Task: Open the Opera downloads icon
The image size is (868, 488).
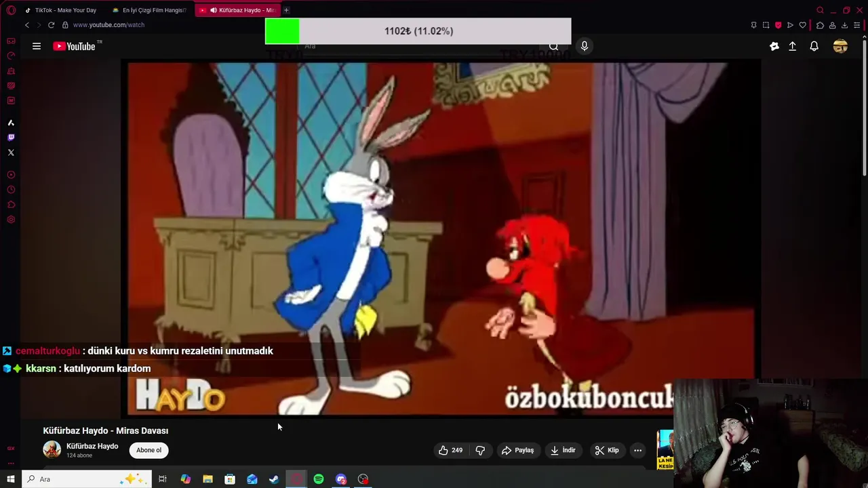Action: [x=844, y=25]
